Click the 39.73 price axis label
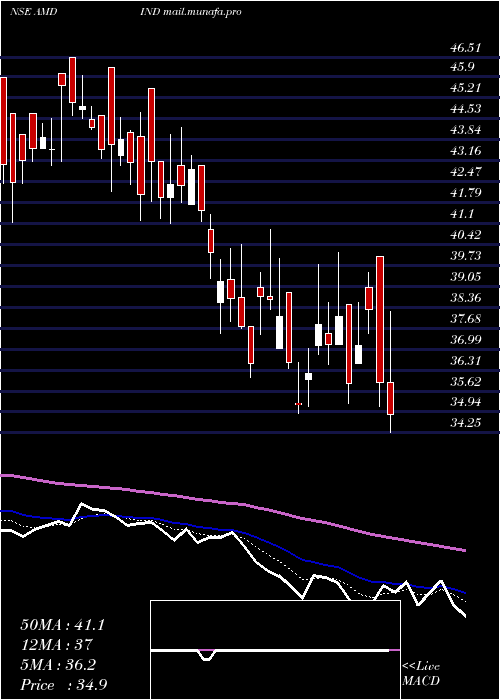 click(465, 256)
